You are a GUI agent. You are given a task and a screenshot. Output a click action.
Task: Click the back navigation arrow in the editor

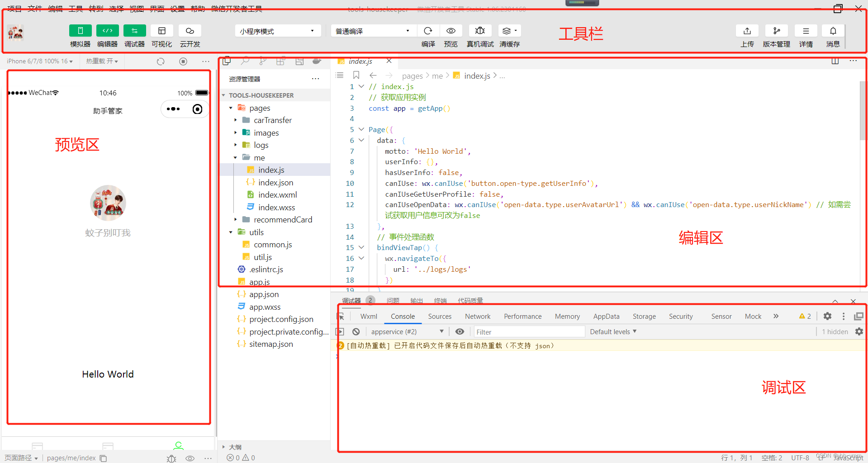coord(373,76)
